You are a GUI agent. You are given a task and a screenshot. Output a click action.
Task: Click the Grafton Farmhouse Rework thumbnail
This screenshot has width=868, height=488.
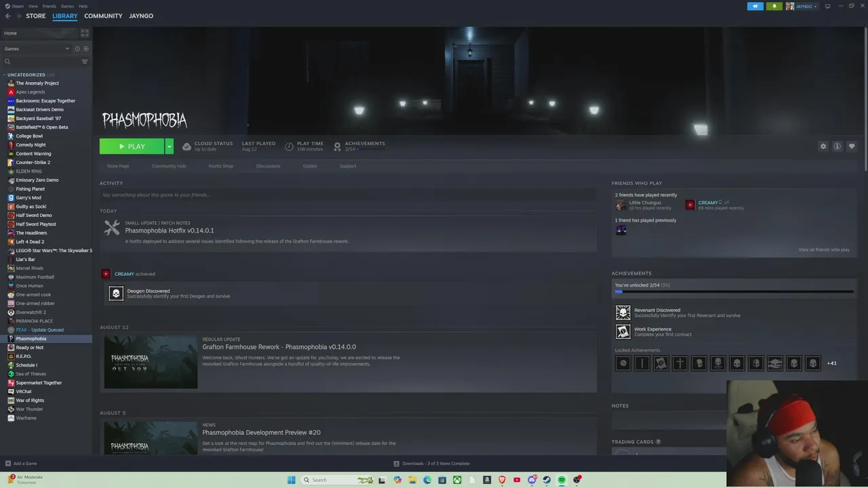[x=151, y=362]
